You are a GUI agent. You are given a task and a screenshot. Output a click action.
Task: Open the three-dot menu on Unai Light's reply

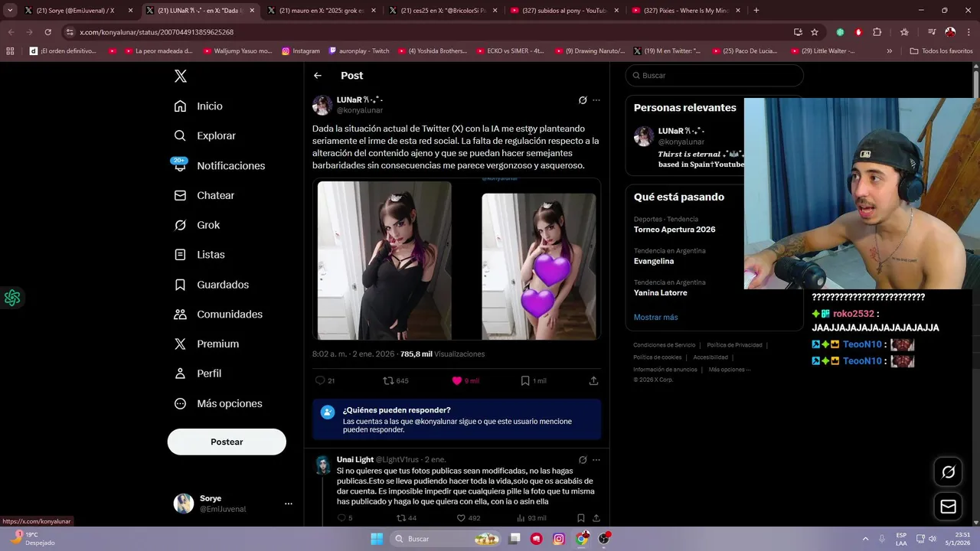pos(596,460)
